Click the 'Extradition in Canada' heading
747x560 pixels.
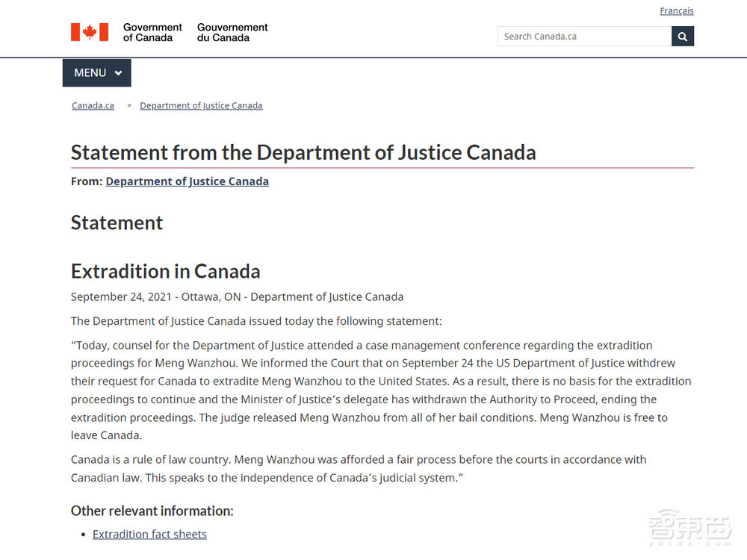(165, 270)
